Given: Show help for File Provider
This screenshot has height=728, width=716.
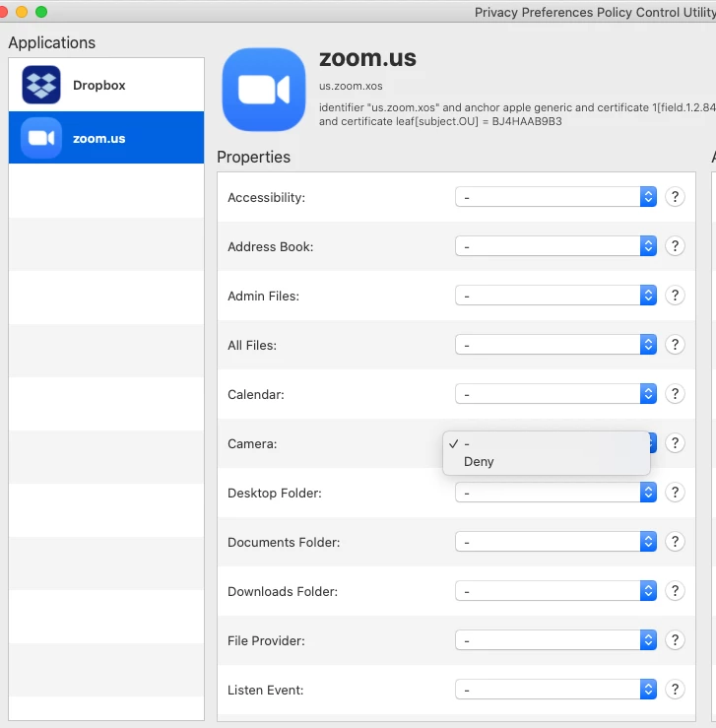Looking at the screenshot, I should 675,639.
